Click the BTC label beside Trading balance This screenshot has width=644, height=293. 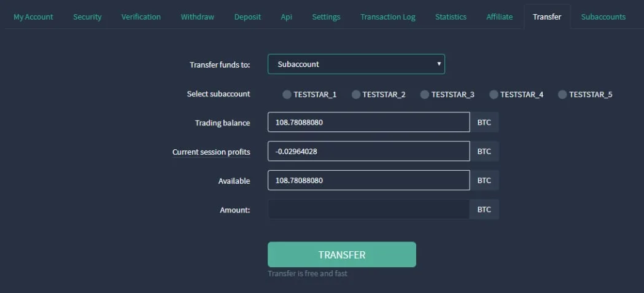point(484,122)
